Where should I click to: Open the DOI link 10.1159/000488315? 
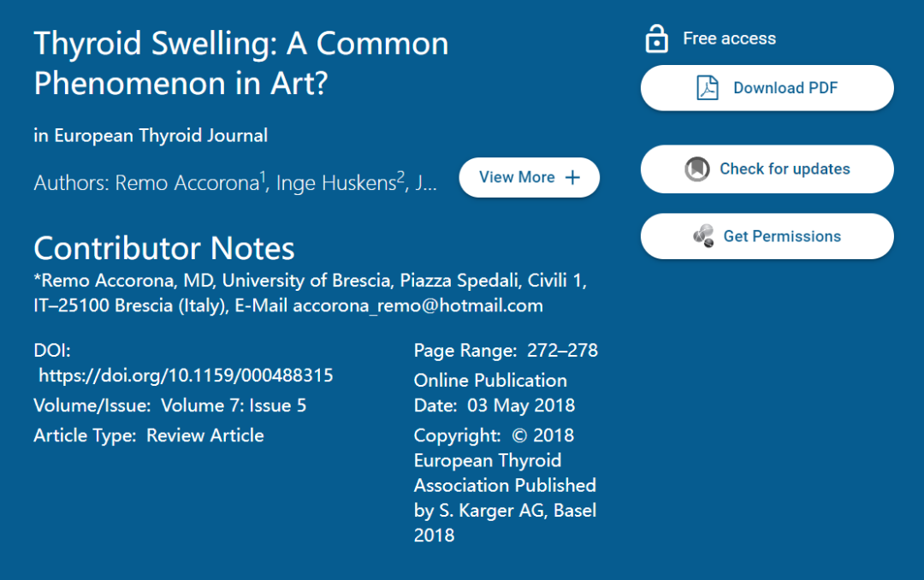click(186, 376)
